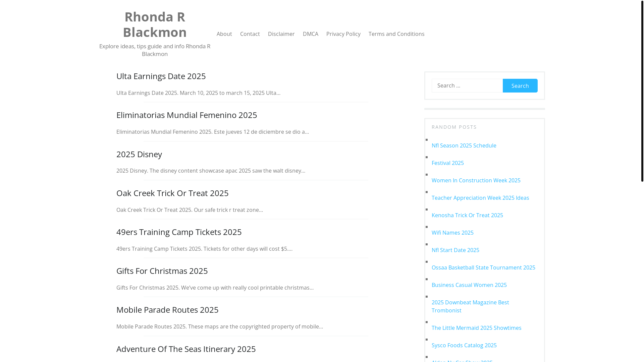Open Nfl Season 2025 Schedule link

pos(464,145)
